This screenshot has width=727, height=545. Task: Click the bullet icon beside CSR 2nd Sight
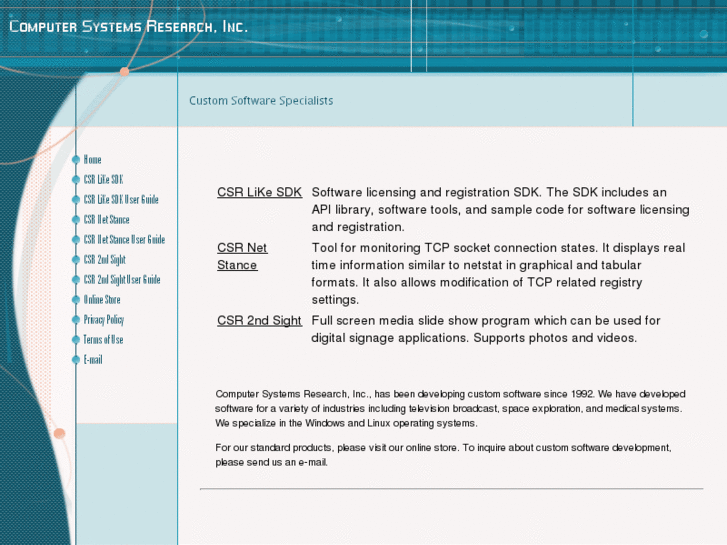76,259
